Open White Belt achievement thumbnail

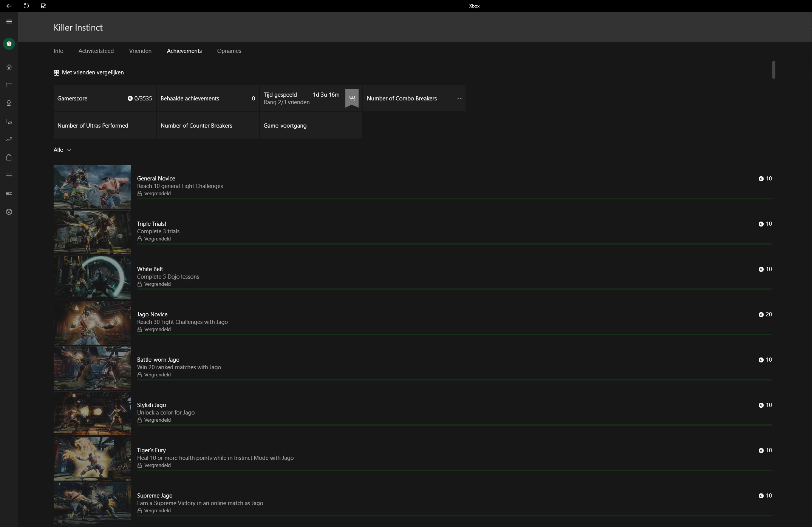point(92,277)
